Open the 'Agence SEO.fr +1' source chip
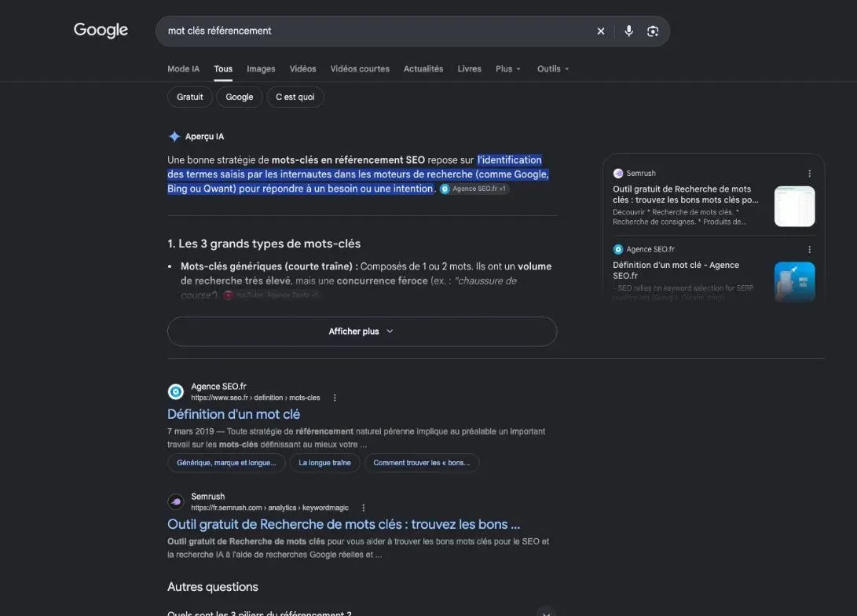857x616 pixels. [474, 189]
